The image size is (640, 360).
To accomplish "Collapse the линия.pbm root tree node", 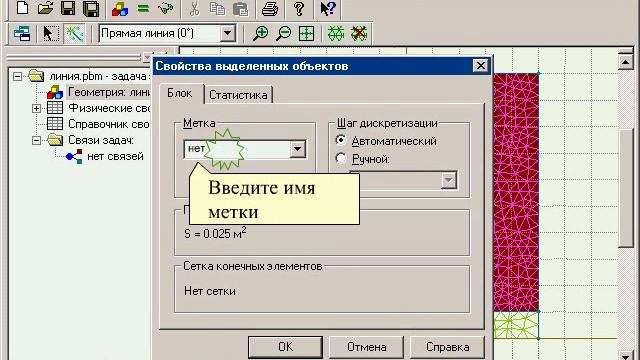I will click(18, 76).
